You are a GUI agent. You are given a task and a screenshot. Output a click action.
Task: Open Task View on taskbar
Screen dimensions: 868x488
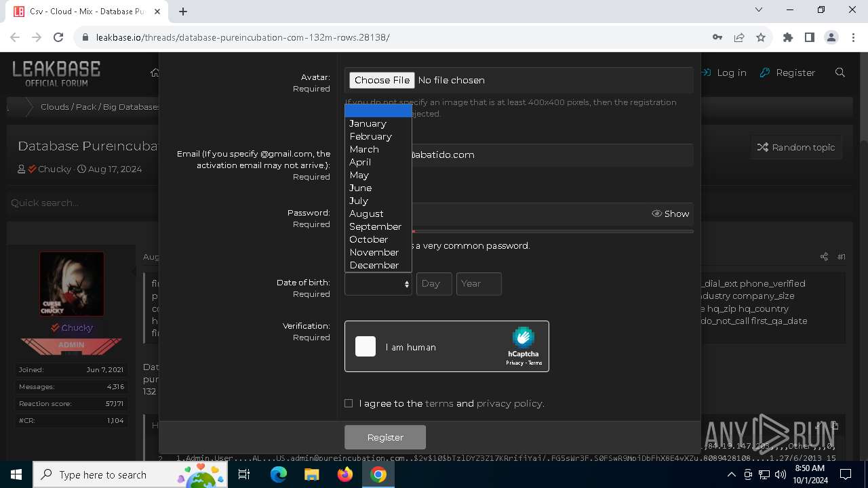click(244, 474)
